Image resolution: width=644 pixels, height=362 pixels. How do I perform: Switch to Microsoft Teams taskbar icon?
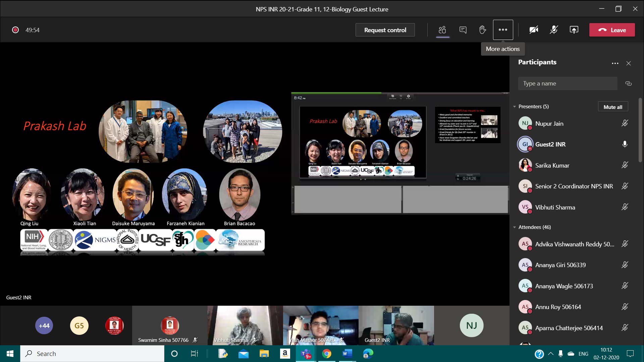306,354
